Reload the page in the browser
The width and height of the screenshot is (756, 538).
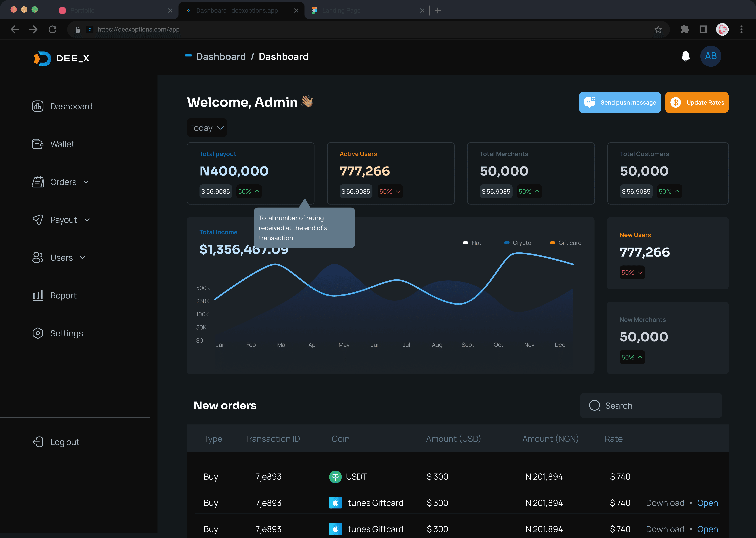point(52,29)
